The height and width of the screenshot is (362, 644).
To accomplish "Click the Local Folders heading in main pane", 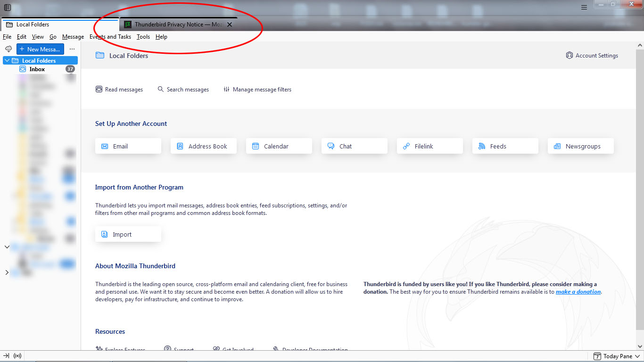I will coord(129,56).
